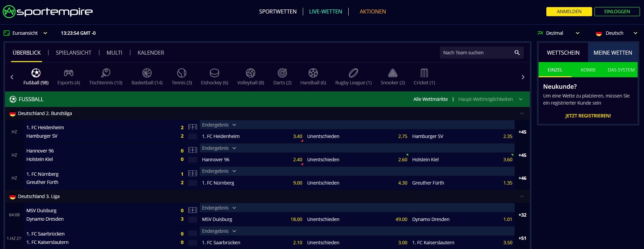Click the soccer ball in FUSSBALL header

(13, 99)
